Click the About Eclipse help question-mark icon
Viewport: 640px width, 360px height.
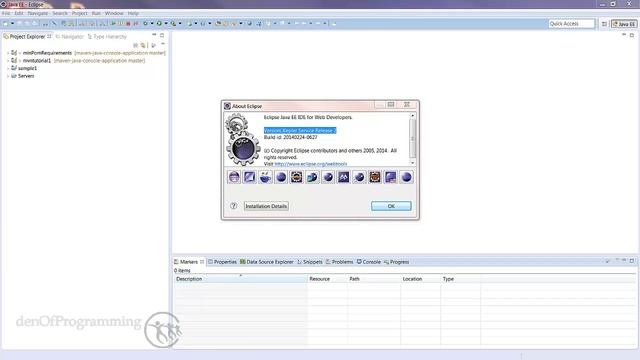(x=233, y=206)
